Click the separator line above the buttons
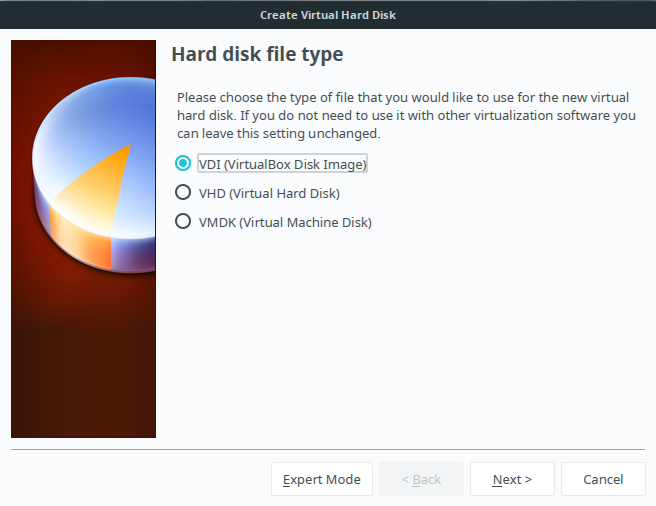This screenshot has width=656, height=506. pos(328,449)
